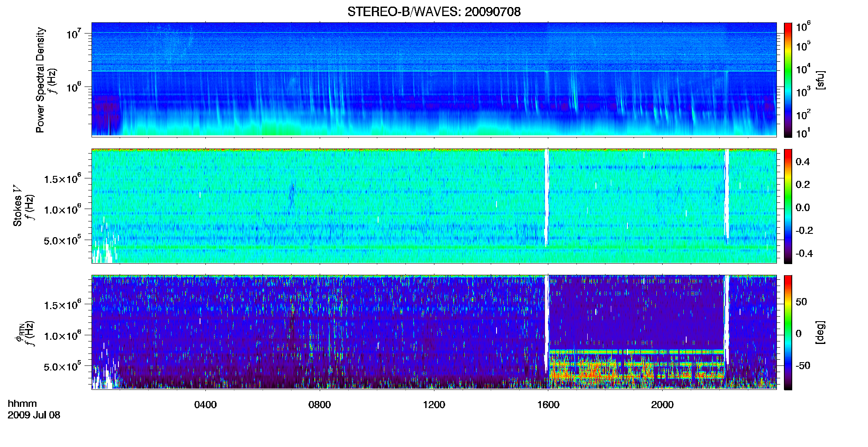Click the 50 value on degree colorbar
Screen dimensions: 868x447
click(801, 302)
